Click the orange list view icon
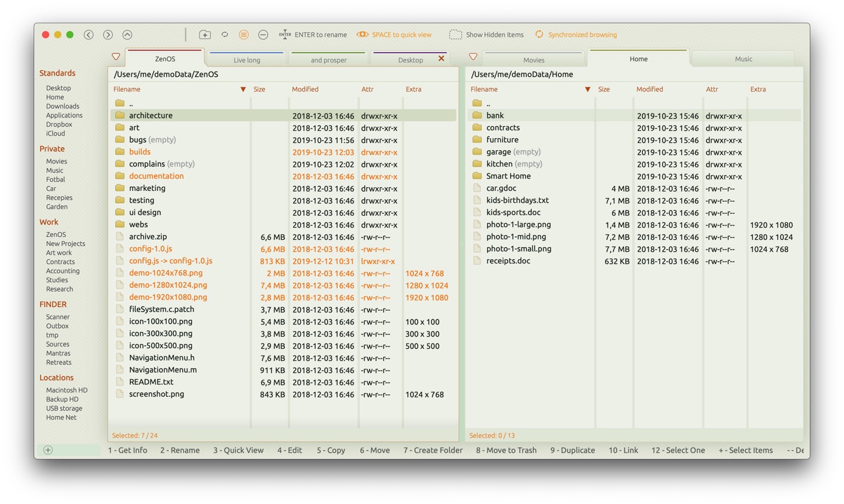 [x=244, y=35]
